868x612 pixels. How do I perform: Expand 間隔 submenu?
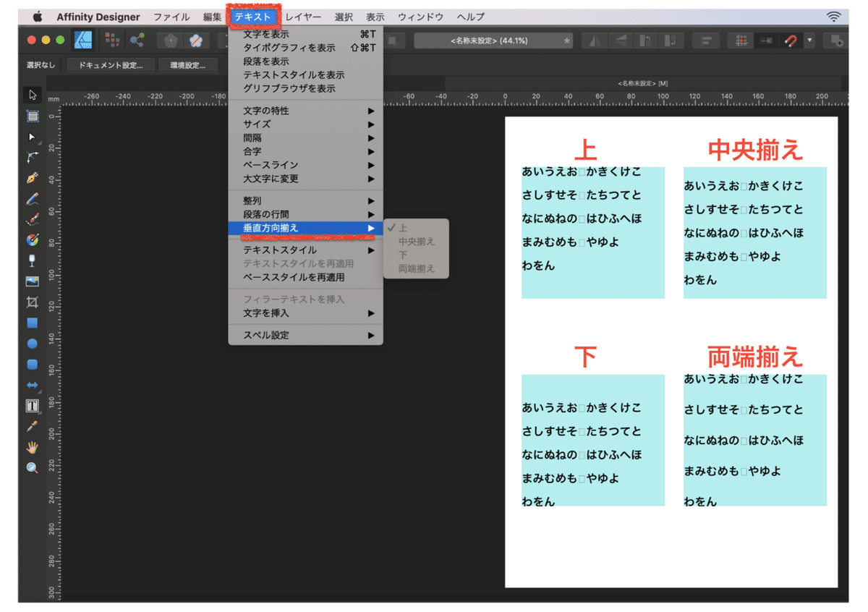[x=305, y=138]
